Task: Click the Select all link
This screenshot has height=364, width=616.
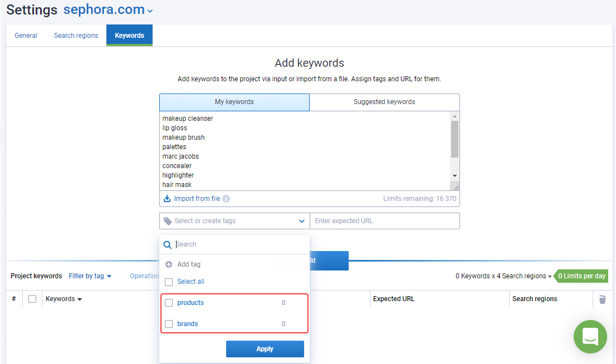Action: pos(190,282)
